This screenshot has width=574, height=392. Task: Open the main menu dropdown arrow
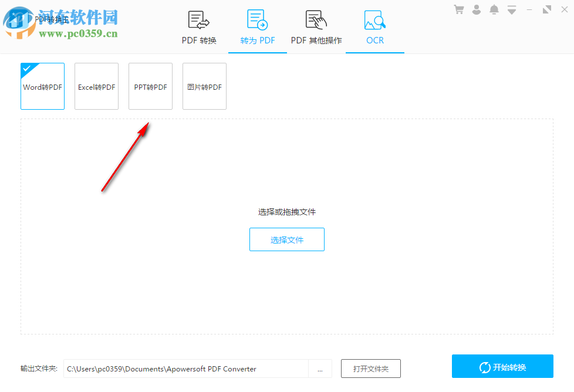[x=511, y=9]
